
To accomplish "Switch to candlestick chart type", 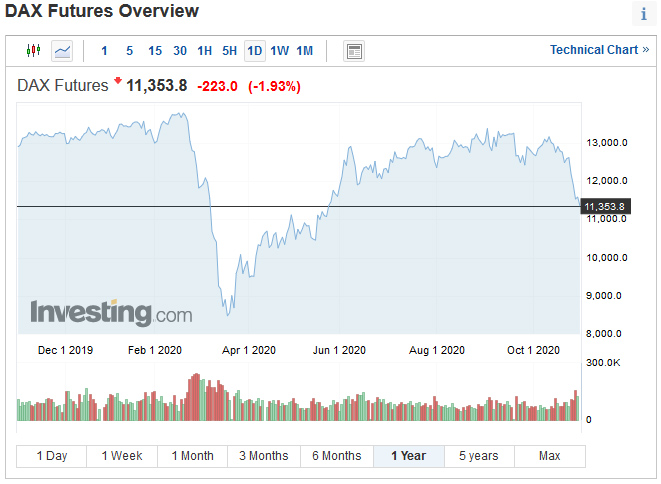I will 33,50.
